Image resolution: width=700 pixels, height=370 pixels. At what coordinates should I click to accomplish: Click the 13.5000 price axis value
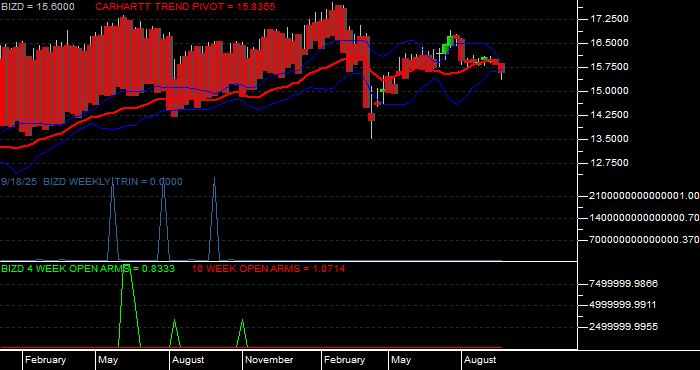coord(609,139)
